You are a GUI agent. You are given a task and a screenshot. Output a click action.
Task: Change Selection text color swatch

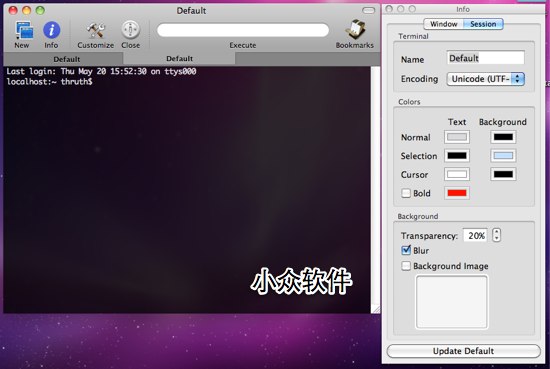(x=457, y=156)
